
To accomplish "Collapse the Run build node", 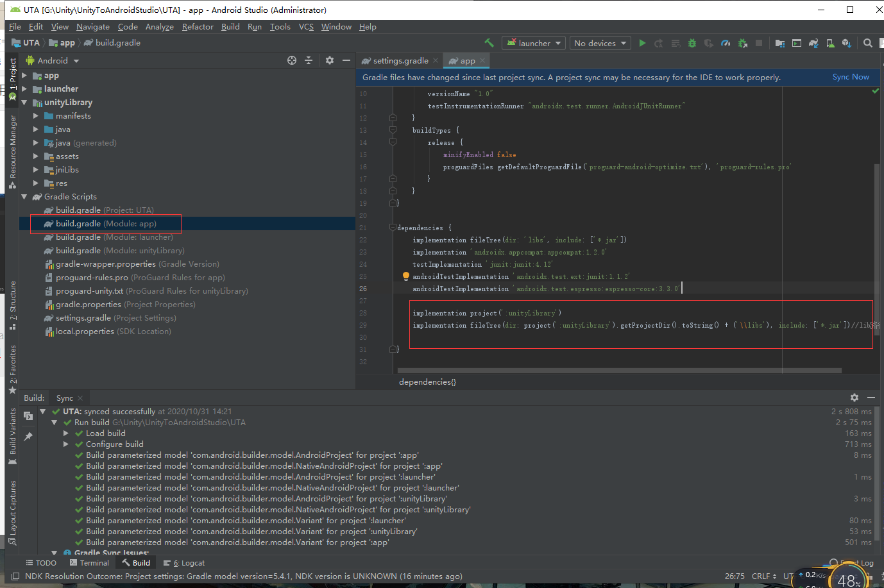I will pos(55,423).
